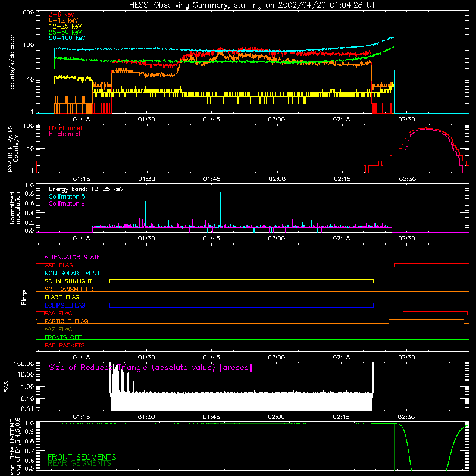Click the SC IN SUNLIGHT flag label
Image resolution: width=476 pixels, height=476 pixels.
tap(68, 281)
